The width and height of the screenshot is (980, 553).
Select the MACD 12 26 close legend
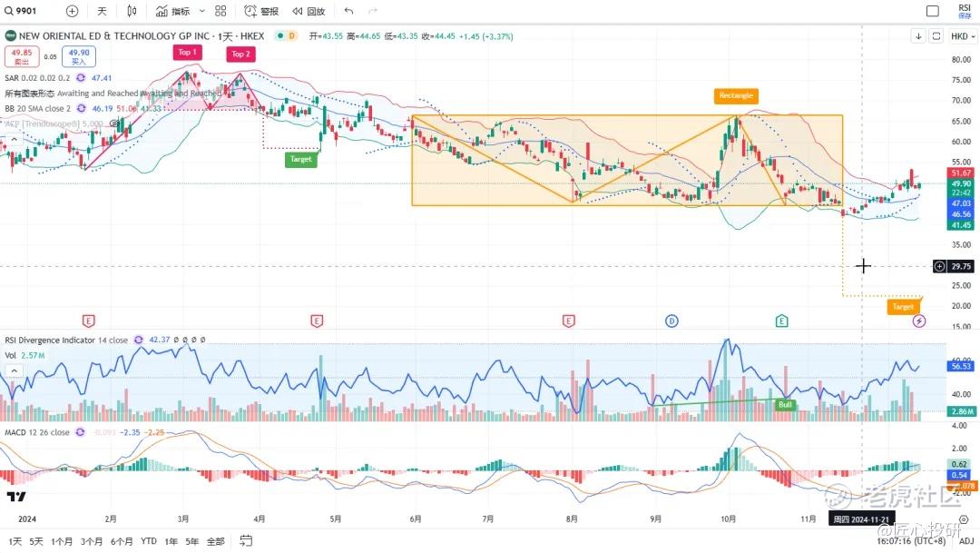[x=37, y=432]
